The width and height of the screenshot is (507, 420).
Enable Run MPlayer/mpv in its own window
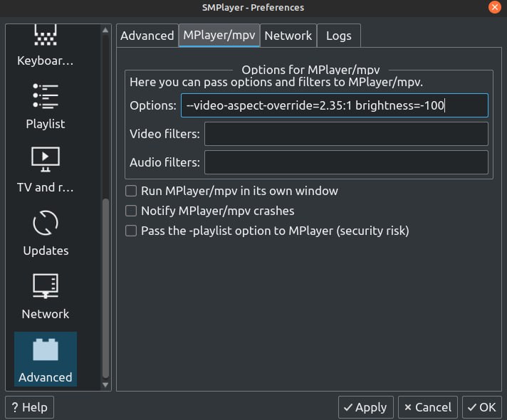click(131, 191)
